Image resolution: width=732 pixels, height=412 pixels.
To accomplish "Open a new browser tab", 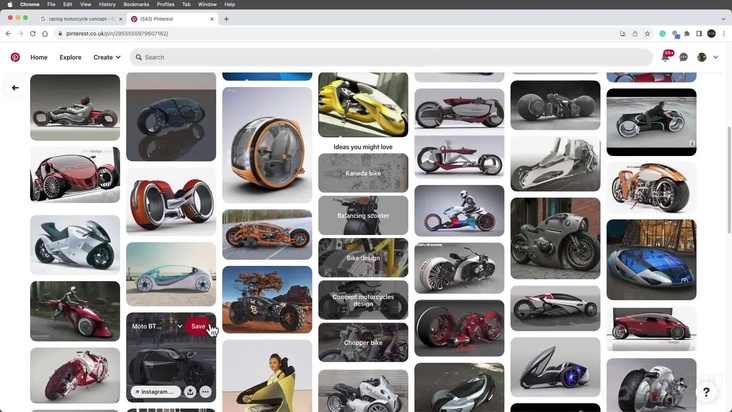I will click(226, 19).
